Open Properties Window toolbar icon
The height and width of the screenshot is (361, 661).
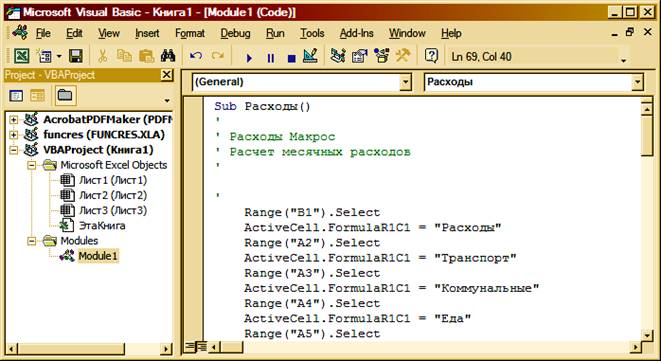click(x=360, y=56)
